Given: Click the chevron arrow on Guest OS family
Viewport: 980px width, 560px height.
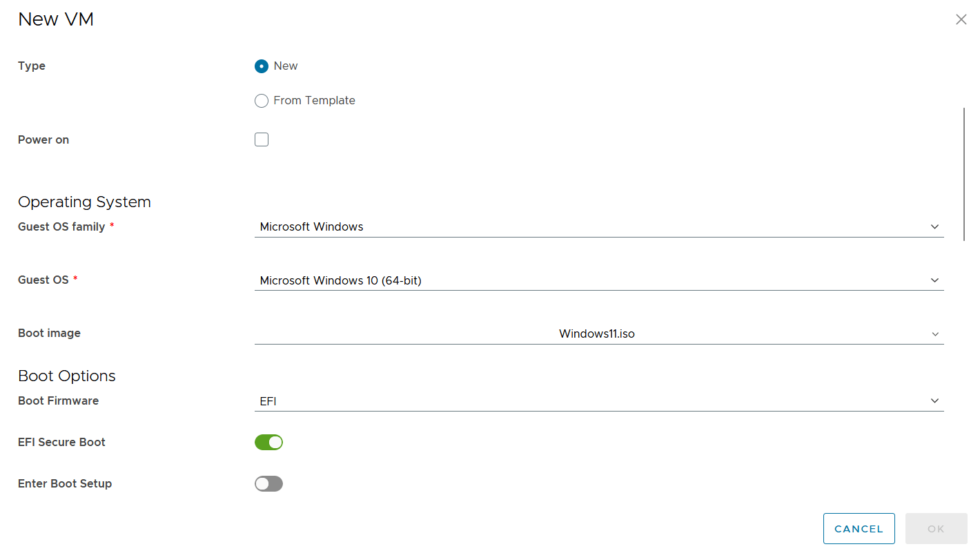Looking at the screenshot, I should pyautogui.click(x=934, y=227).
